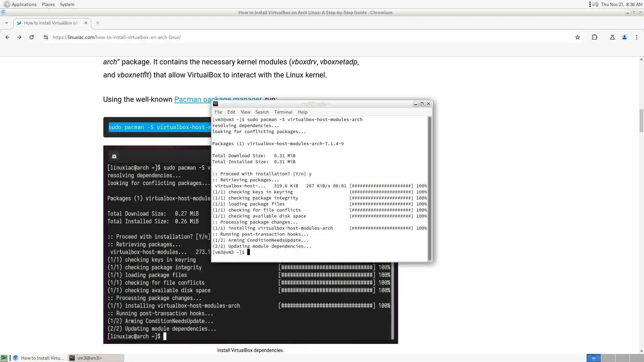Open the Applications system menu

pyautogui.click(x=23, y=4)
